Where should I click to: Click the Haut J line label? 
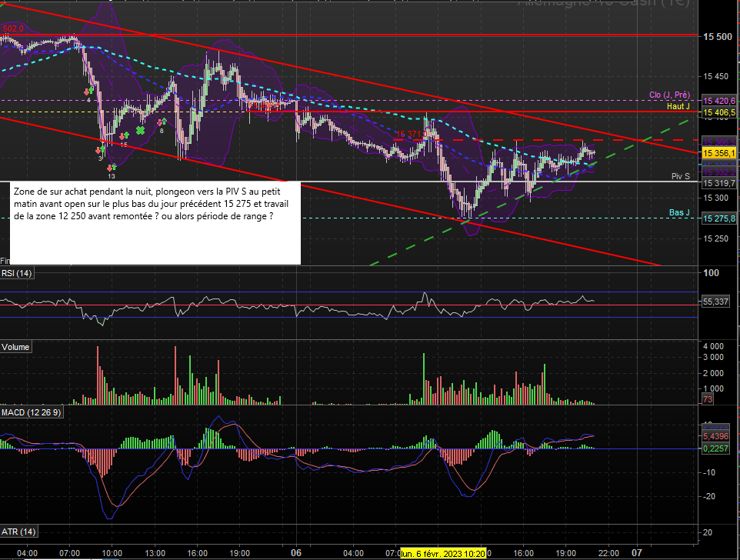pos(678,107)
